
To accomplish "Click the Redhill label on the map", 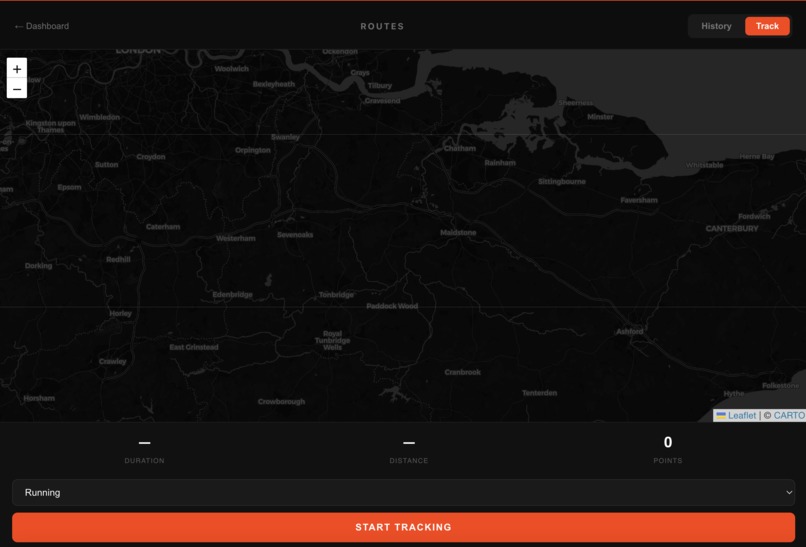I will (x=118, y=260).
